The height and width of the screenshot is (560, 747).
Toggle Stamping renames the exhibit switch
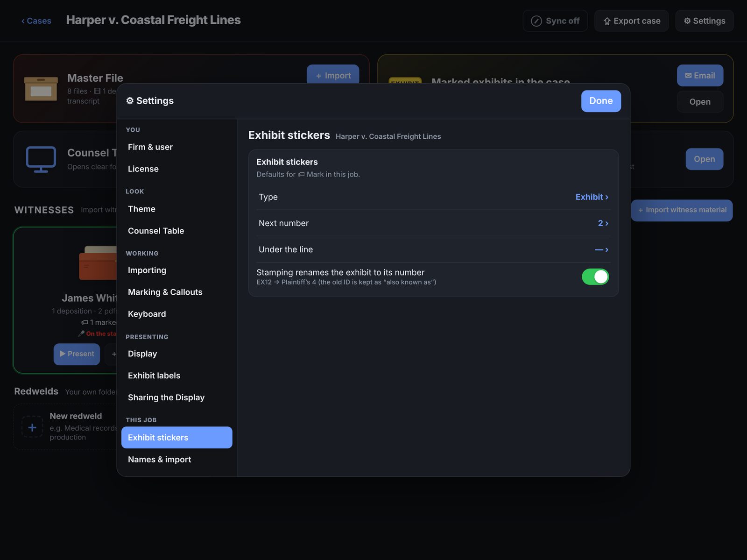pyautogui.click(x=595, y=276)
